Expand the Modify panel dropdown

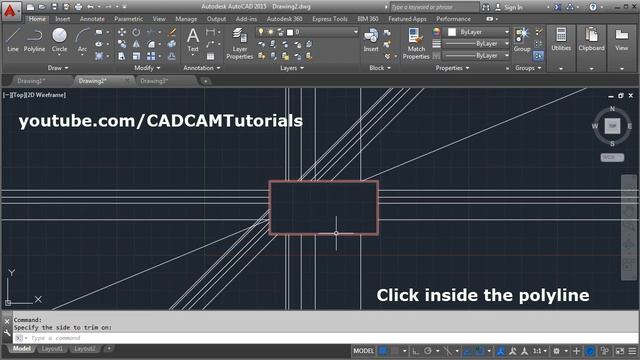click(147, 68)
